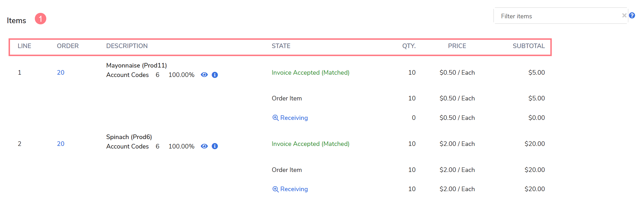
Task: Click the blue help question mark icon
Action: 632,15
